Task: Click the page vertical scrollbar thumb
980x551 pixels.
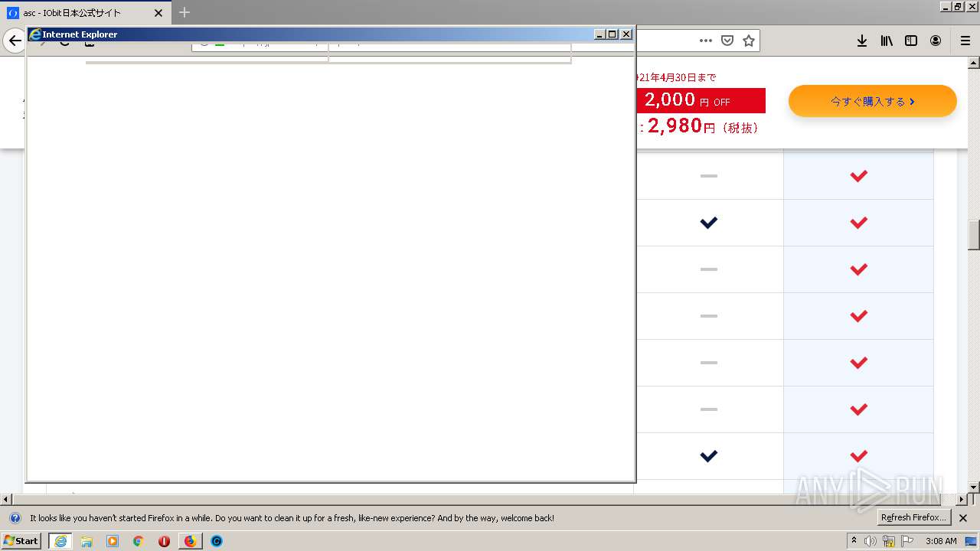Action: pyautogui.click(x=974, y=235)
